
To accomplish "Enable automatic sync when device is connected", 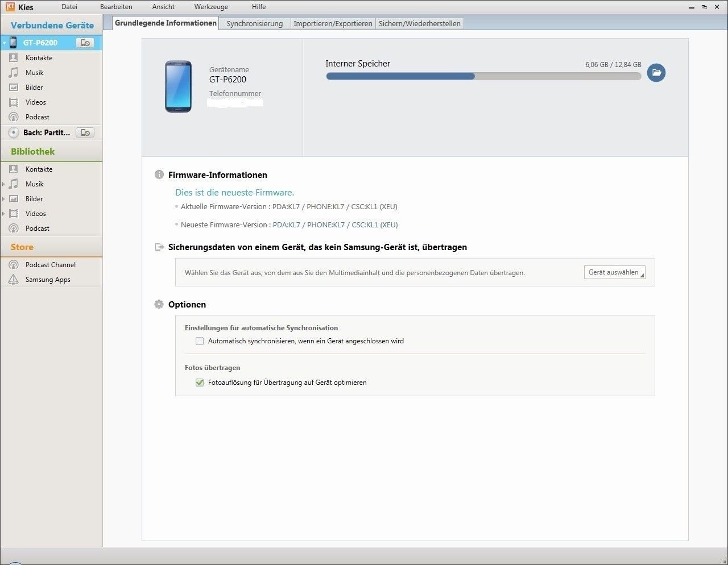I will pos(200,341).
